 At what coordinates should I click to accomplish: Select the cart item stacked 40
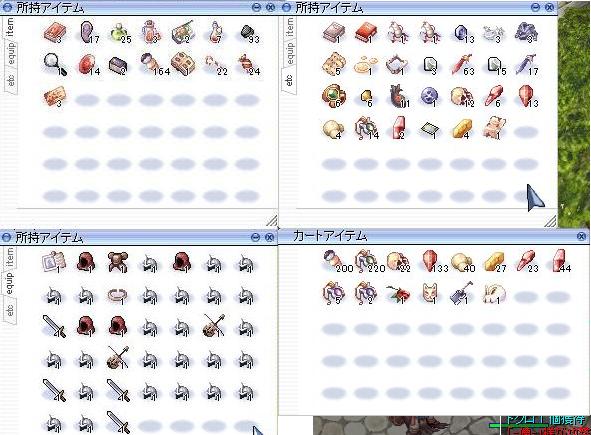[x=462, y=262]
